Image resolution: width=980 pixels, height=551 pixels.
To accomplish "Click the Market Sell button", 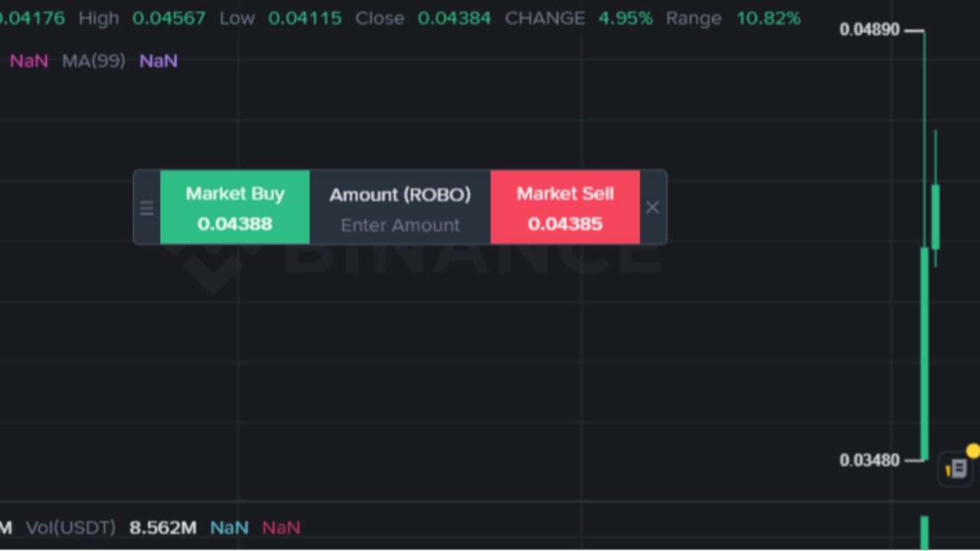I will coord(565,207).
